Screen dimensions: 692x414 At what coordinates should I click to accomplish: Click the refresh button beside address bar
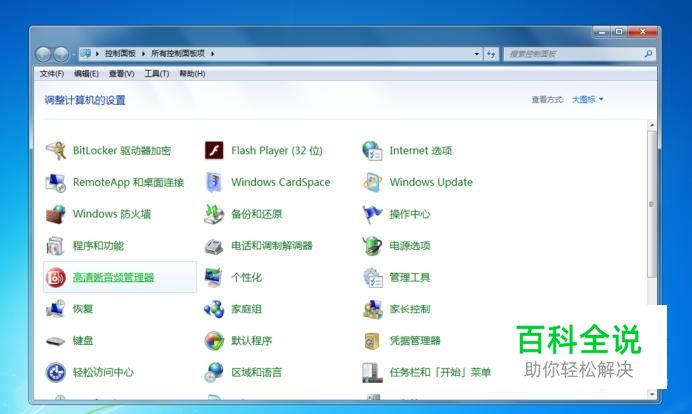[491, 54]
